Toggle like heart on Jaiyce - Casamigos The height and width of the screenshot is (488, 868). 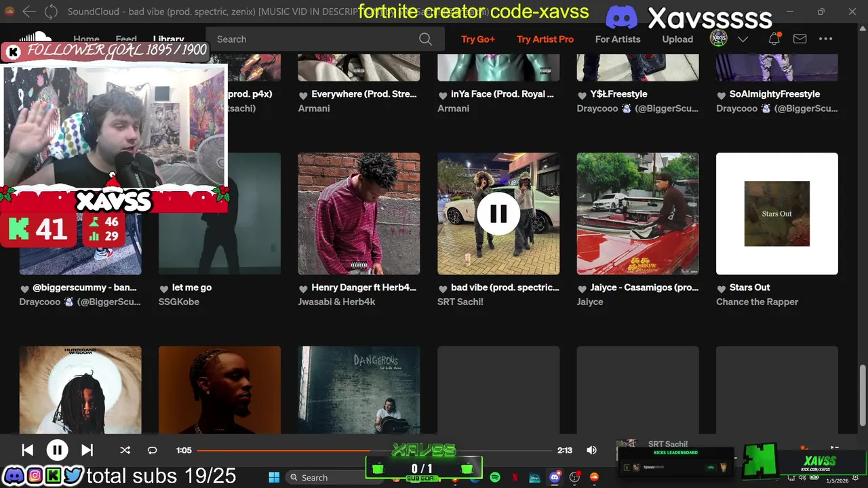pyautogui.click(x=582, y=288)
